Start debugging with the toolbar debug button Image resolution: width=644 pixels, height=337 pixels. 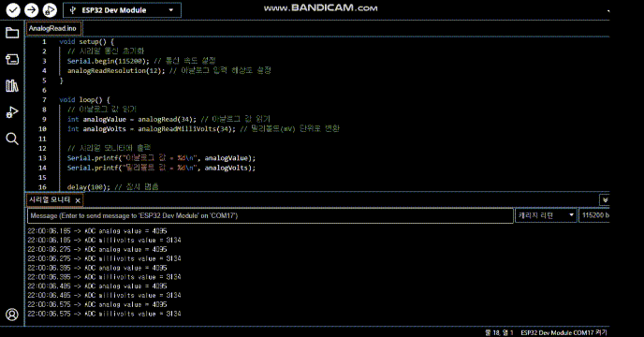(50, 10)
